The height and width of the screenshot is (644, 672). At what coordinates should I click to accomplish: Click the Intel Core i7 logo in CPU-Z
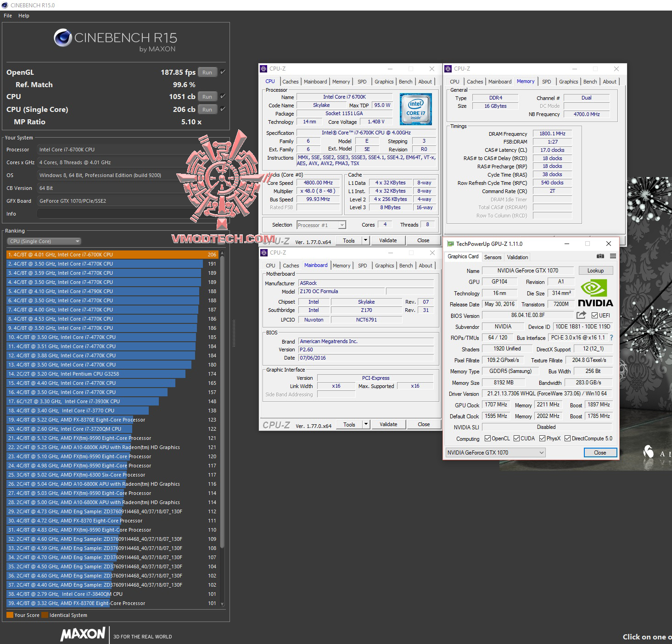(415, 109)
